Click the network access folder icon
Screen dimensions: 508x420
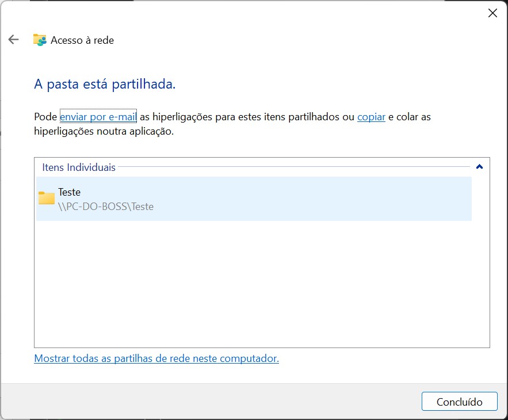tap(40, 40)
